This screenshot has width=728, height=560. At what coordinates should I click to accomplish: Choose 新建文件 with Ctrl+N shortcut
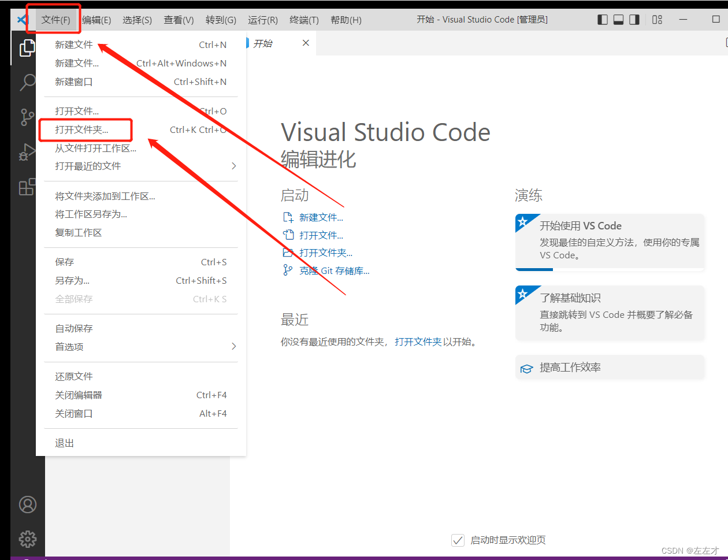(141, 44)
